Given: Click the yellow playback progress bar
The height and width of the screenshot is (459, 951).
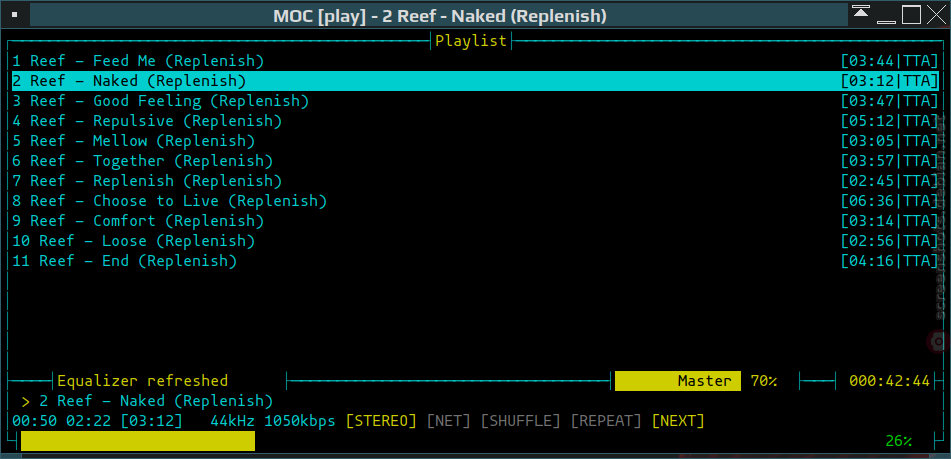Looking at the screenshot, I should click(x=138, y=441).
